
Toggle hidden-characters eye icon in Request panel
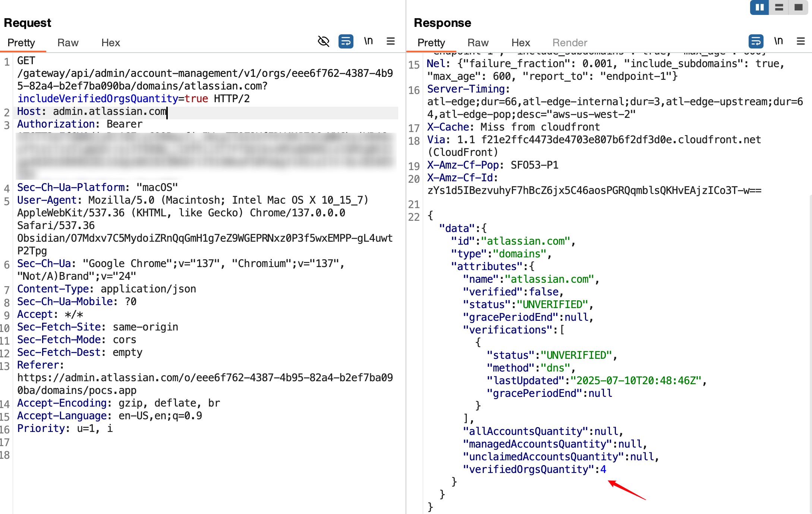pos(323,41)
